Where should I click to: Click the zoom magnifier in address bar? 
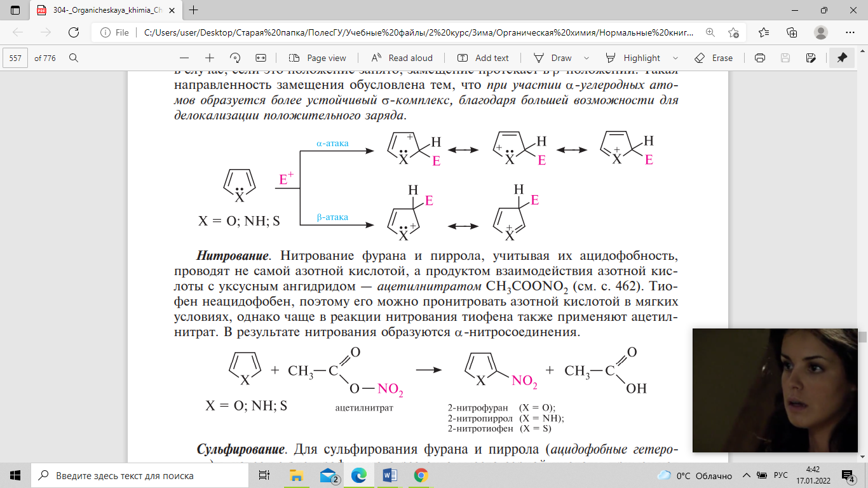710,32
